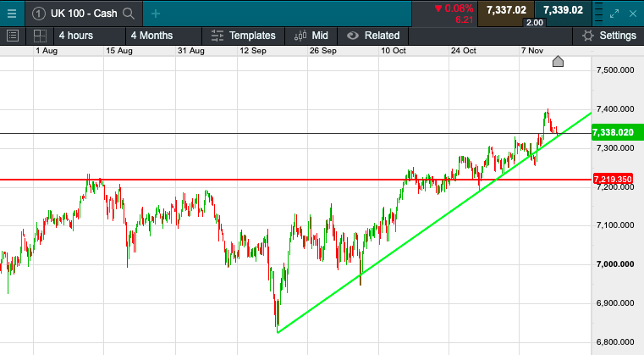Click the 7,339.02 buy price button
This screenshot has height=355, width=644.
pyautogui.click(x=563, y=10)
